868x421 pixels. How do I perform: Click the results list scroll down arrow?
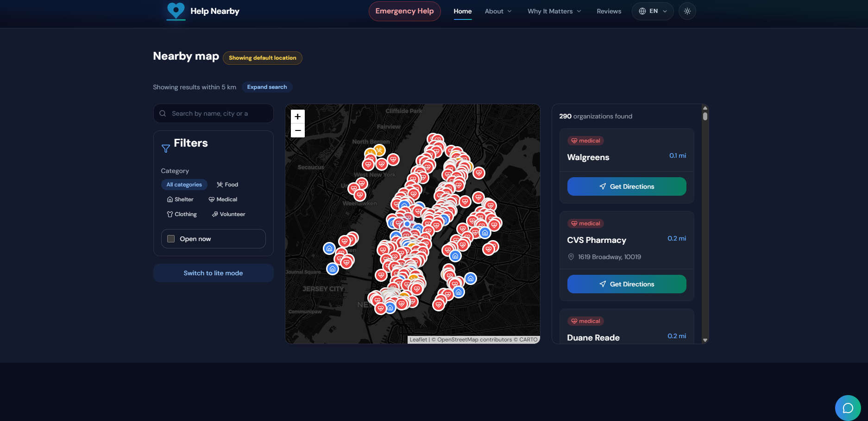(x=705, y=340)
